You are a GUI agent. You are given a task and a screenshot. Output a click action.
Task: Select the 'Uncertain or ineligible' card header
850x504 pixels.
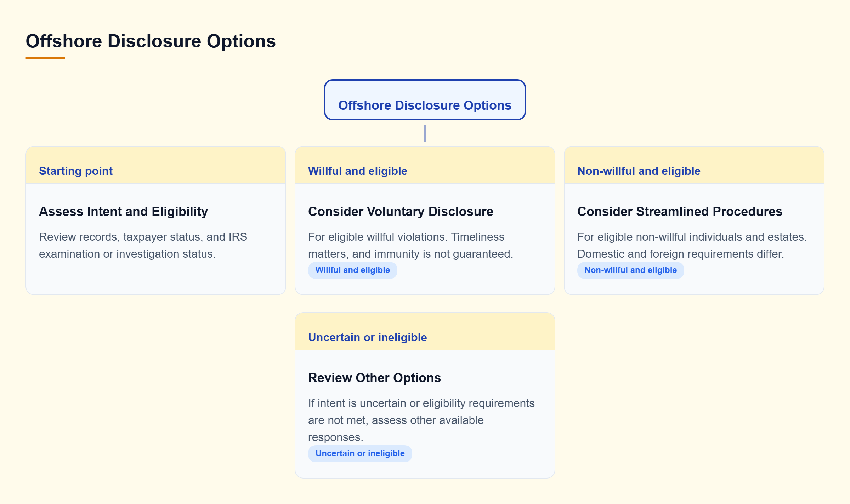[x=425, y=331]
